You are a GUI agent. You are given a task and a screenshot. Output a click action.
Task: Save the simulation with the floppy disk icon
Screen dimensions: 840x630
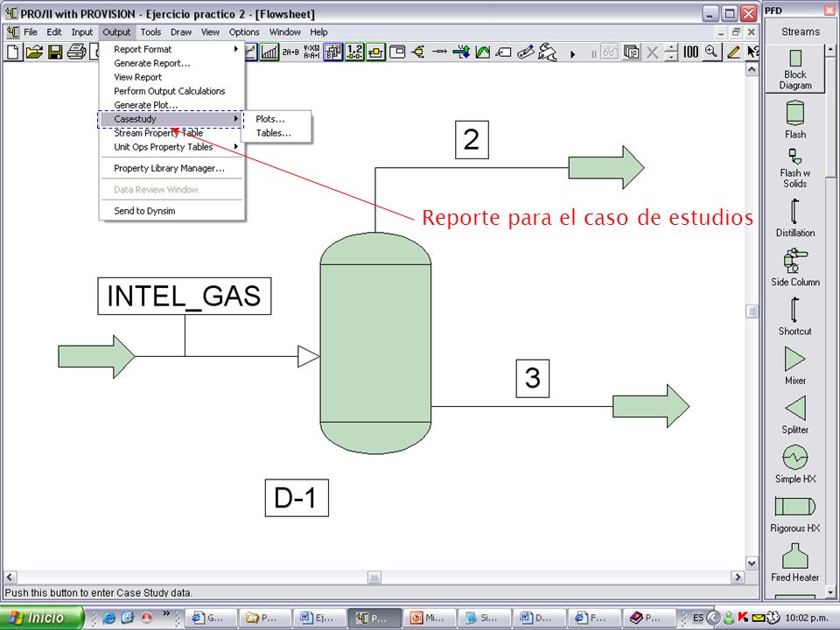[x=55, y=52]
